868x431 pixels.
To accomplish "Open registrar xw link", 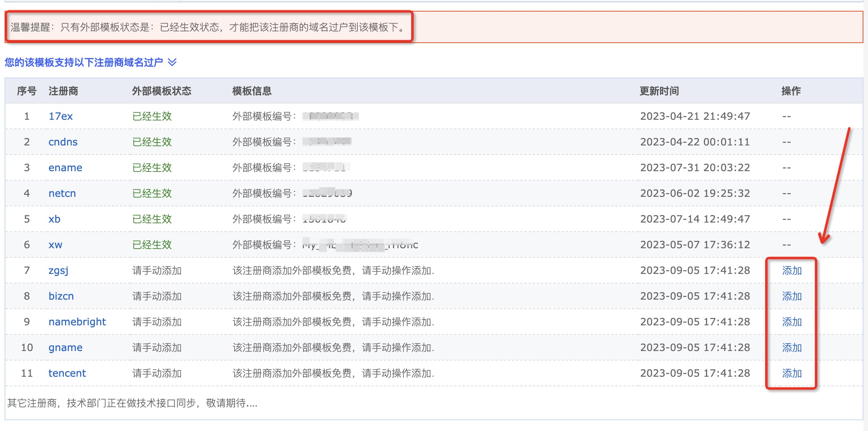I will [55, 245].
